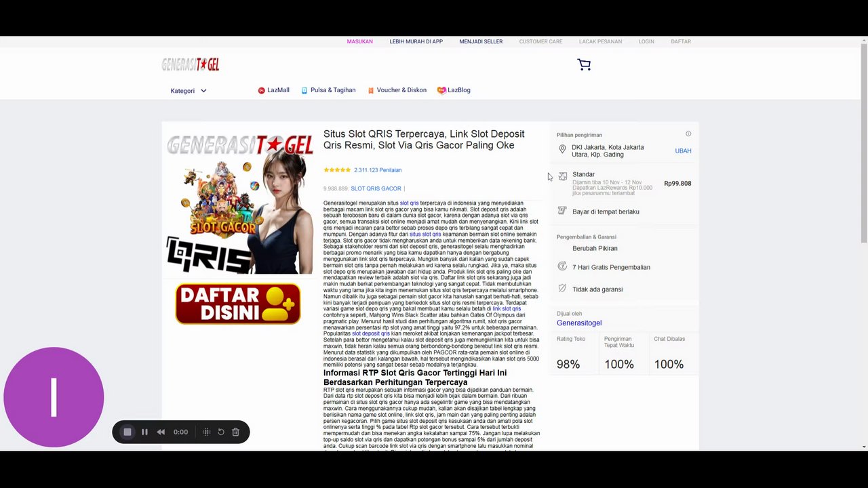Open the Generasitogel seller link
Screen dimensions: 868x488
pyautogui.click(x=579, y=323)
